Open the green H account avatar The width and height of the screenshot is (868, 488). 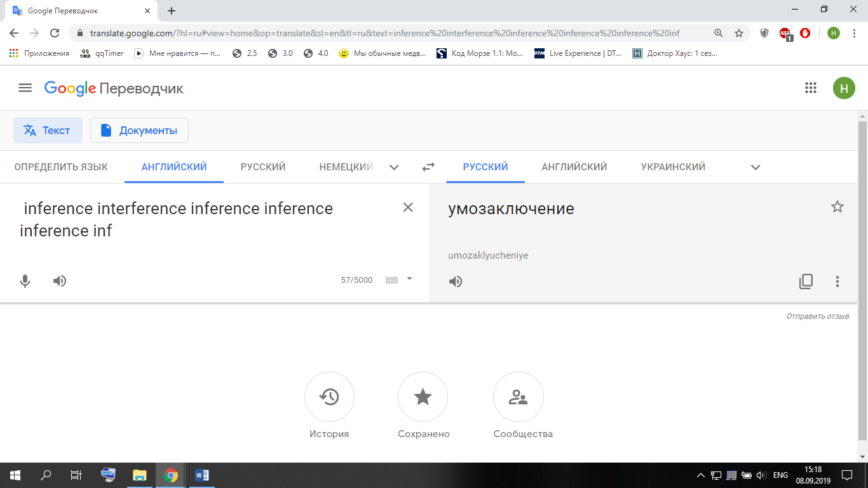tap(844, 88)
